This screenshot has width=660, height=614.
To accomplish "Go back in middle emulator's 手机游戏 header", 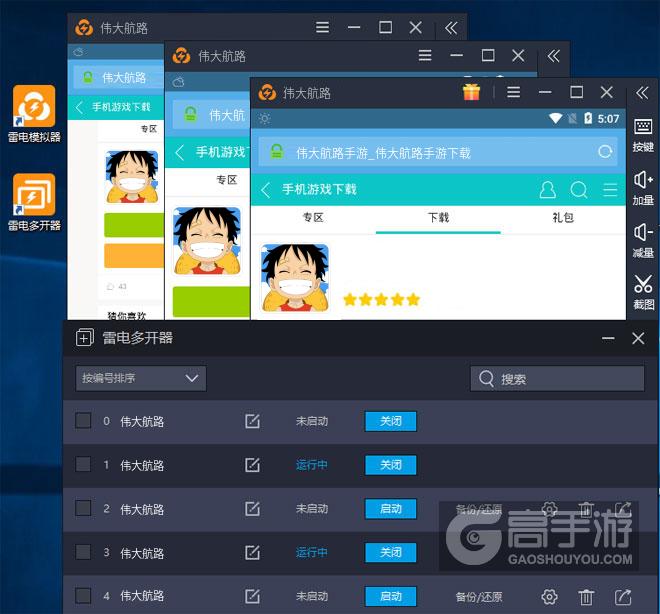I will [x=180, y=152].
